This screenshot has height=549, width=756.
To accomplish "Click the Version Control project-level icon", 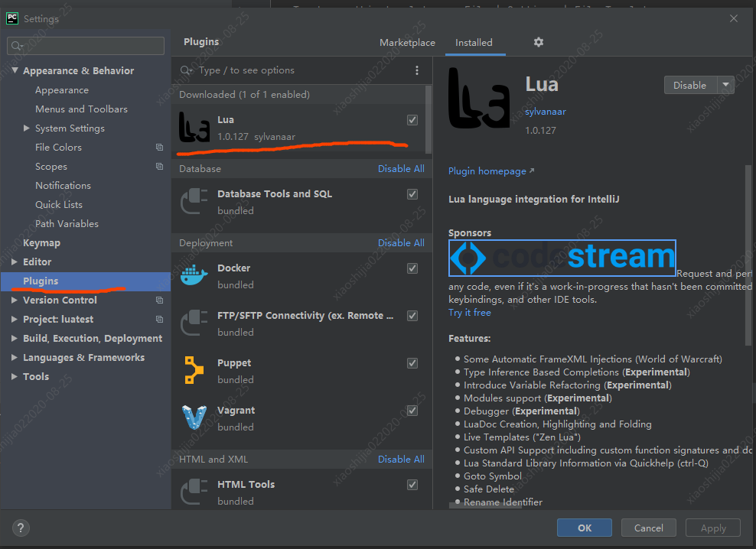I will coord(160,300).
